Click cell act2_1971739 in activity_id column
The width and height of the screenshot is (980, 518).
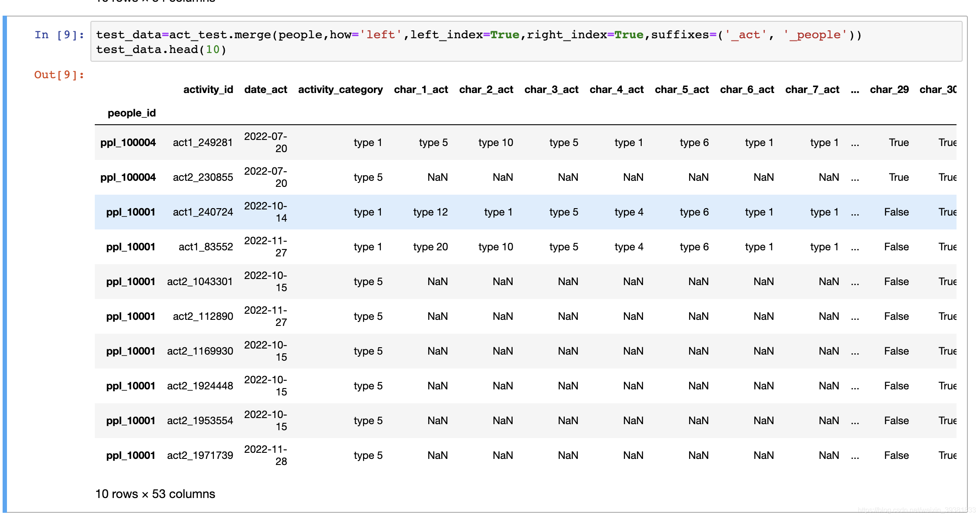[200, 455]
